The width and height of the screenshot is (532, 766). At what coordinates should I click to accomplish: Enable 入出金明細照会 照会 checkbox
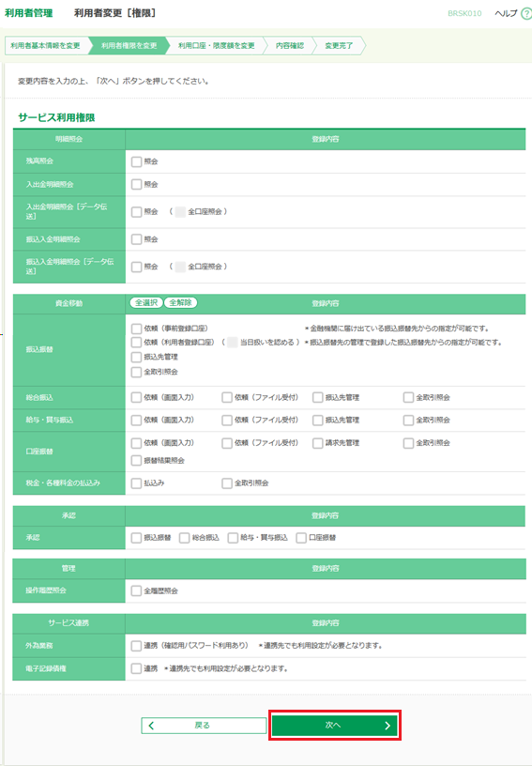(137, 184)
